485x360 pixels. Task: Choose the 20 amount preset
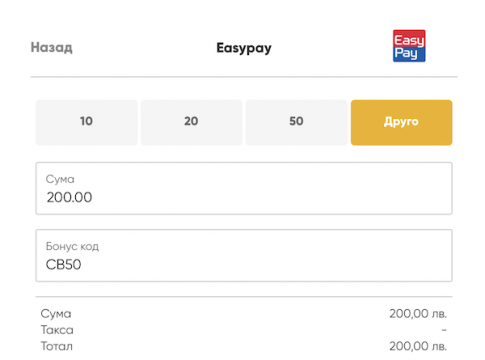click(x=191, y=122)
